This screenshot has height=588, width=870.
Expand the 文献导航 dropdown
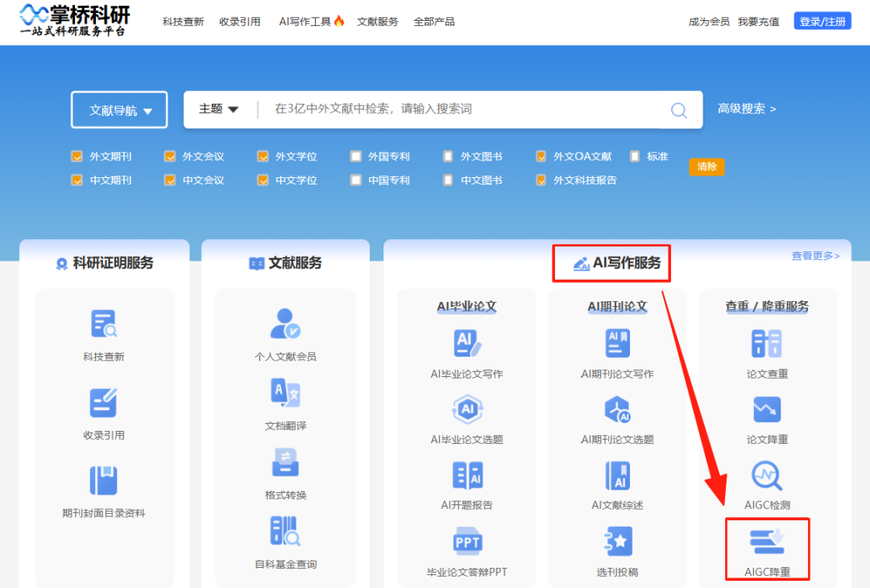click(119, 110)
